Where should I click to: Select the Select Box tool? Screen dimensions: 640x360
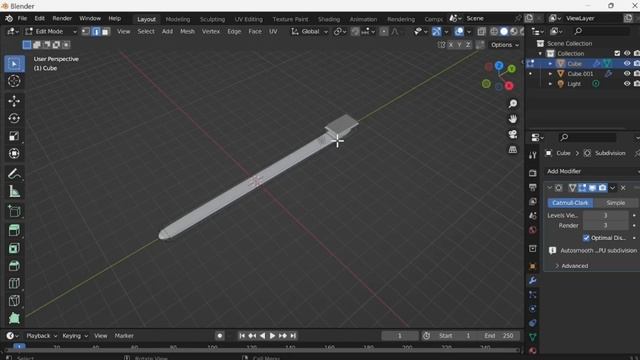coord(14,64)
